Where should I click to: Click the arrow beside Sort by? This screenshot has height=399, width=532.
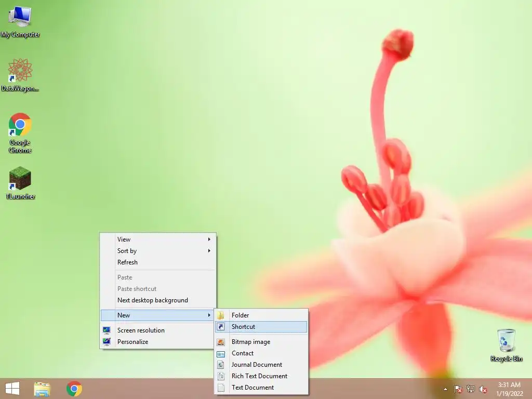tap(209, 251)
